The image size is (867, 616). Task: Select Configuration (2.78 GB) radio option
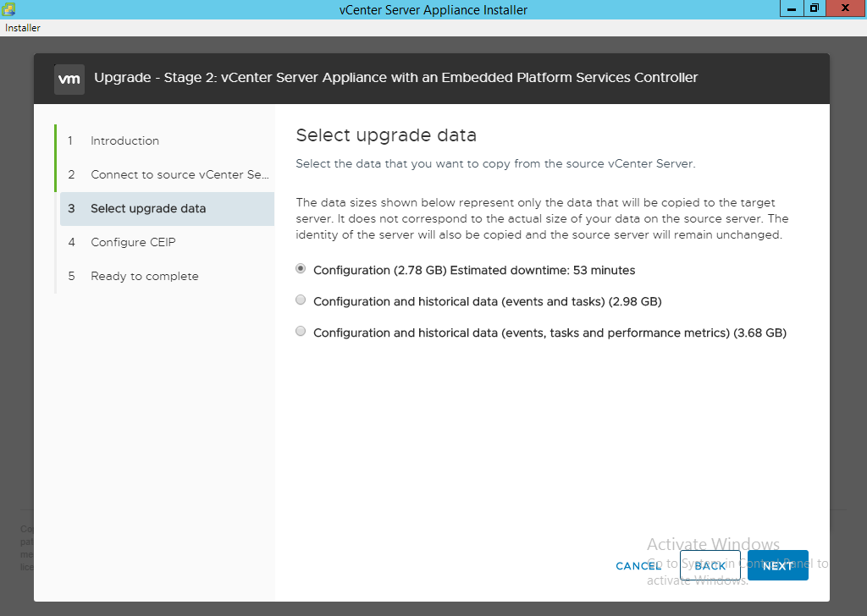pyautogui.click(x=301, y=268)
